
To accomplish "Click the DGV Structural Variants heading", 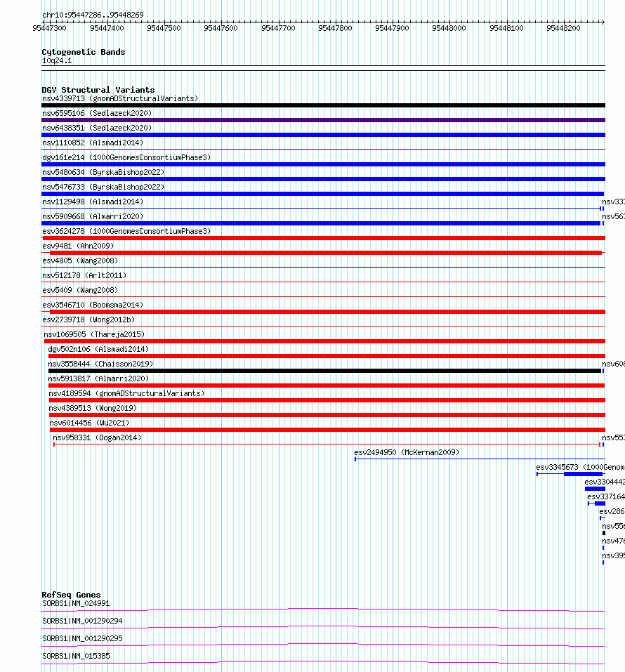I will (98, 90).
